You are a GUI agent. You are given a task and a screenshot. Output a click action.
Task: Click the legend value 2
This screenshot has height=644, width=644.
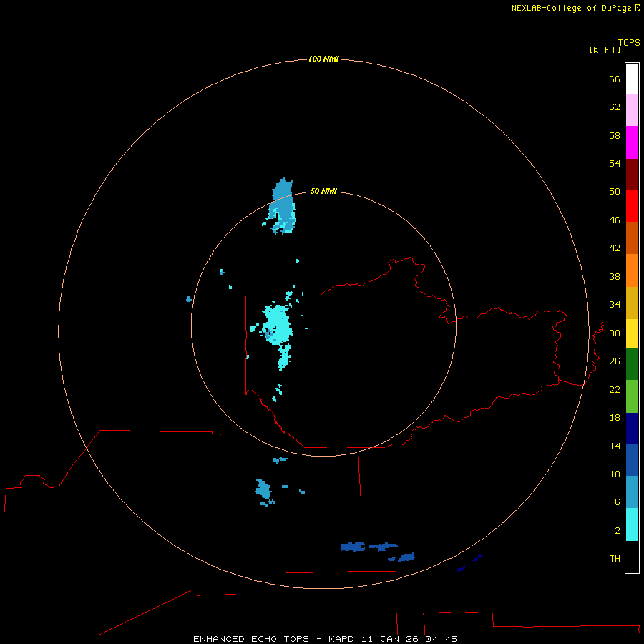(617, 530)
